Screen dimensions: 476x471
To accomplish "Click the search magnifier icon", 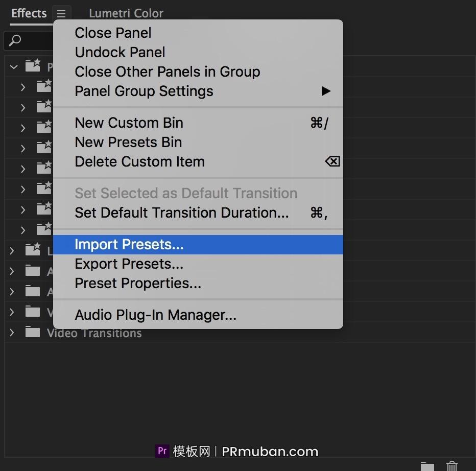I will coord(15,40).
